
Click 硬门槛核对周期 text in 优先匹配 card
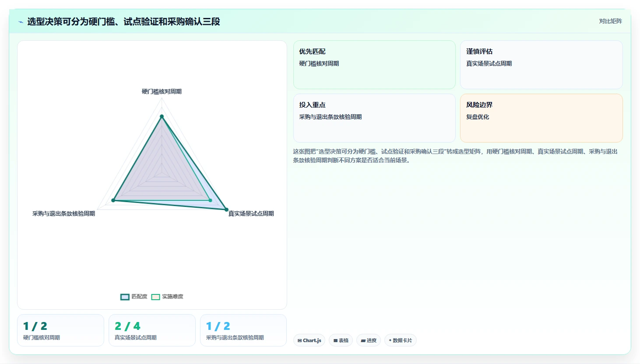(319, 63)
